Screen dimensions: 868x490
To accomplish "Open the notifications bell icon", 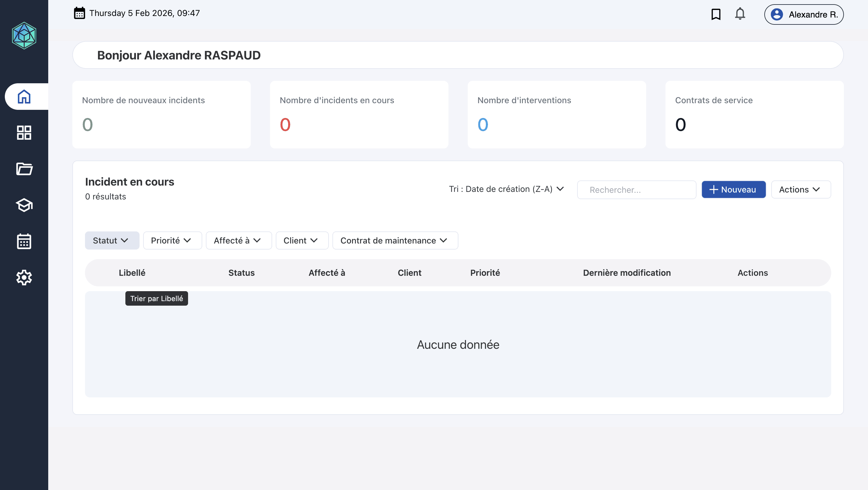I will coord(740,14).
